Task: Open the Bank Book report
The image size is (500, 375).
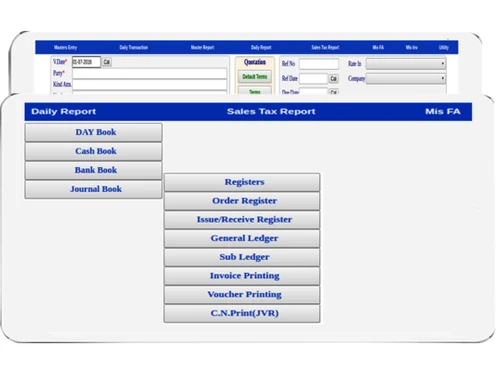Action: click(94, 170)
